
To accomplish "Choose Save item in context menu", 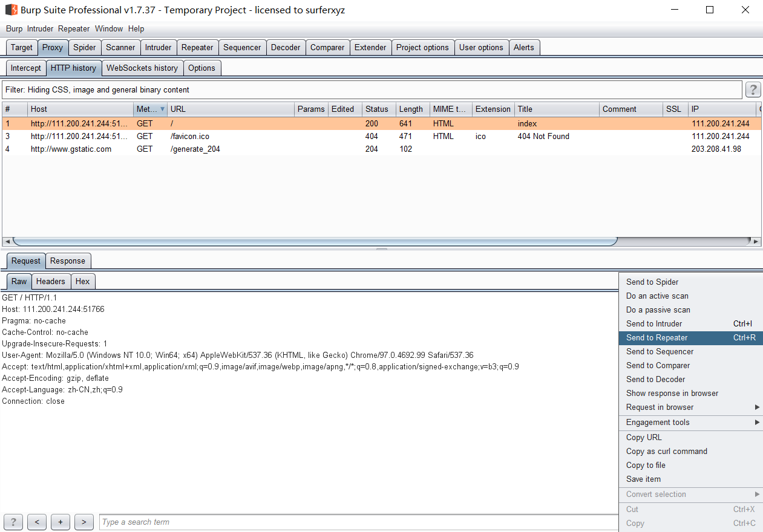I will (690, 479).
